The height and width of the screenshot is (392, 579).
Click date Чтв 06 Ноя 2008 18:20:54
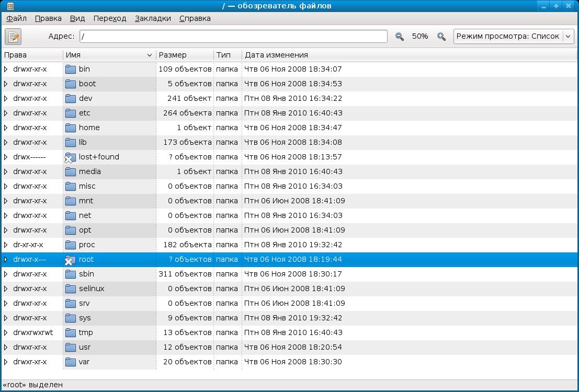pyautogui.click(x=293, y=348)
